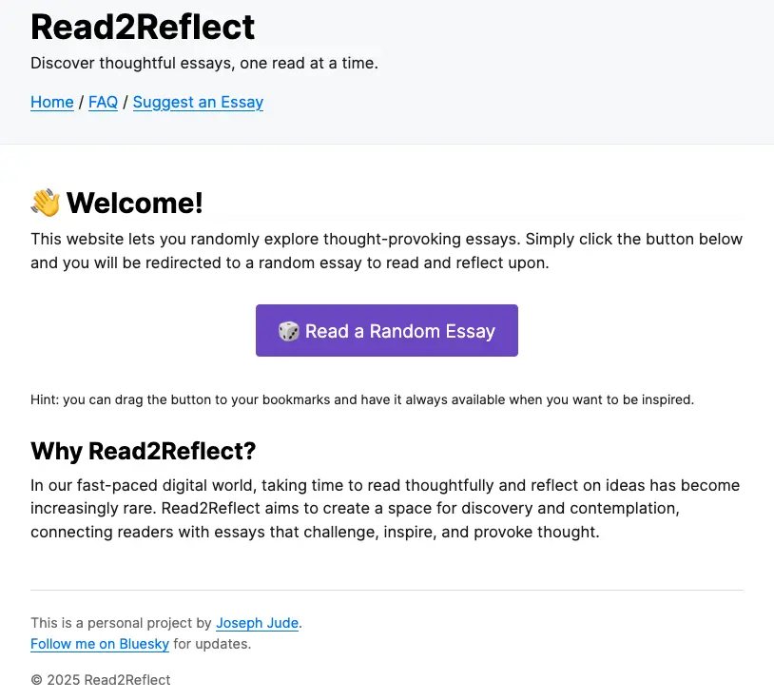Open the Home navigation link
This screenshot has width=774, height=700.
(x=52, y=103)
